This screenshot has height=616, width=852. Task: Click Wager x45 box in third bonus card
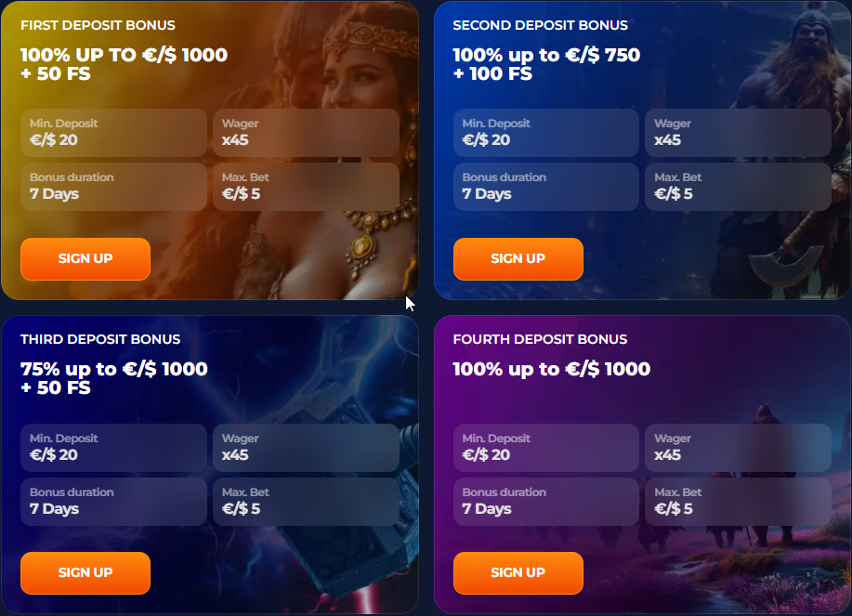[x=306, y=448]
